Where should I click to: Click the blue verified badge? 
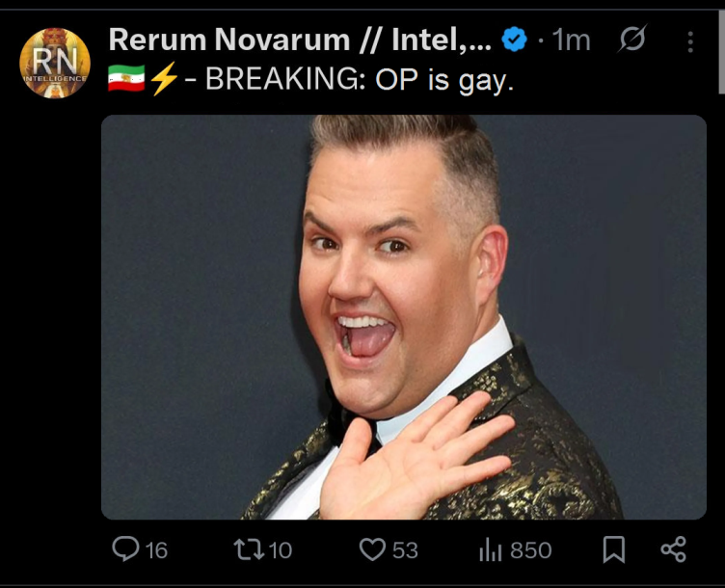514,40
